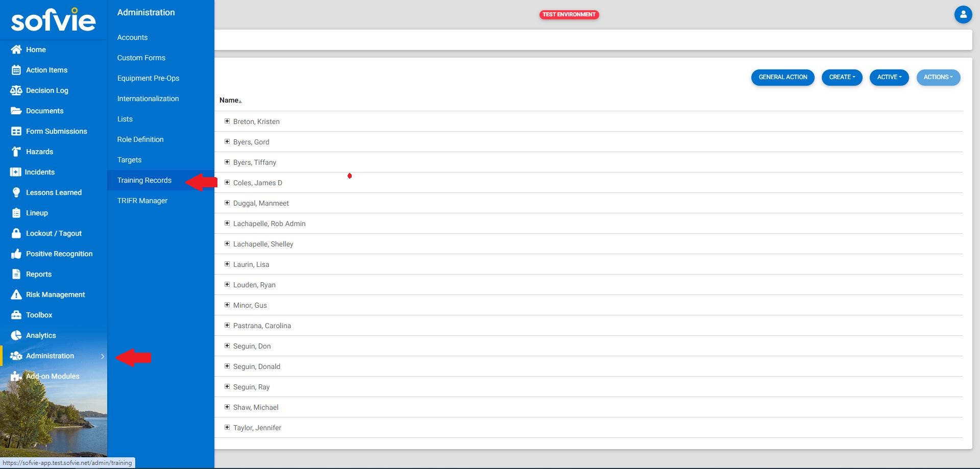The height and width of the screenshot is (469, 980).
Task: Open the ACTIVE filter dropdown
Action: (x=889, y=77)
